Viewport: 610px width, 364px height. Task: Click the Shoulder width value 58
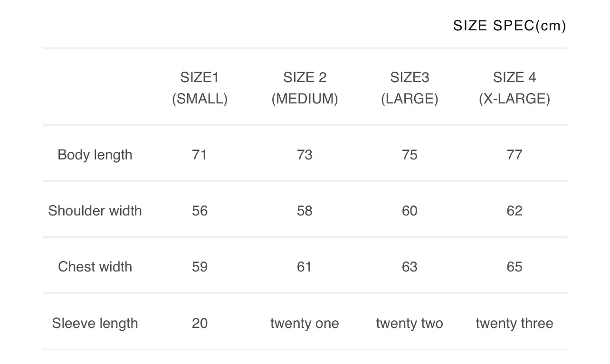[x=305, y=211]
